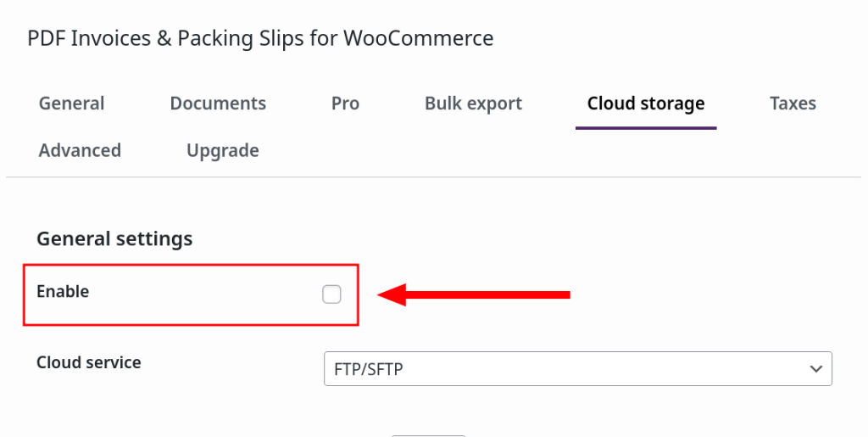Click the Cloud service label
Screen dimensions: 868x437
click(89, 362)
